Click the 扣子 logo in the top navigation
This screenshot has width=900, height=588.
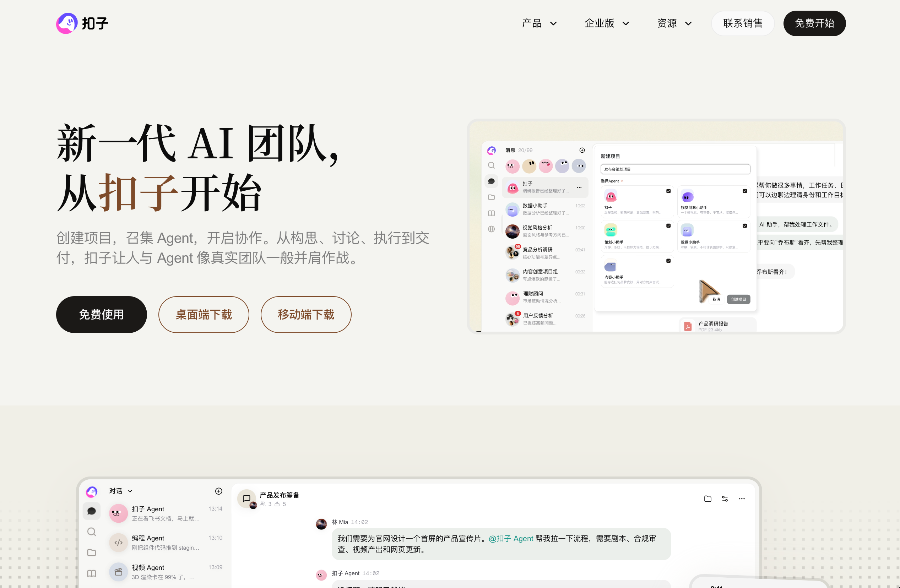coord(82,23)
